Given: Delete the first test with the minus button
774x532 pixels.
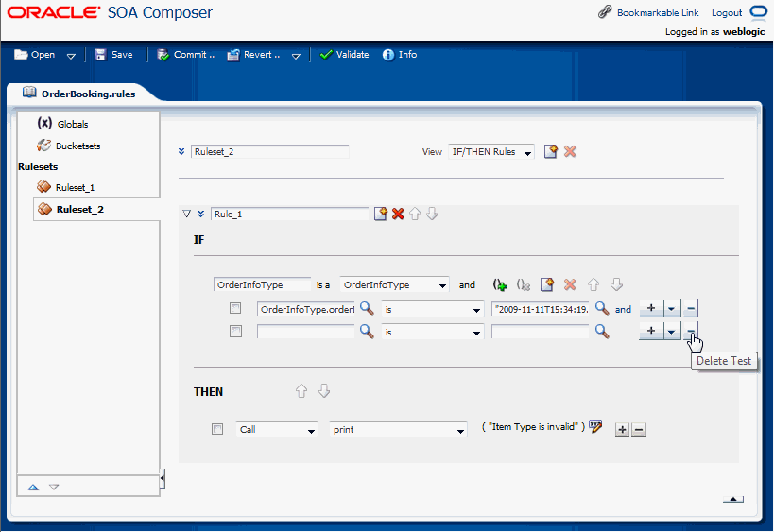Looking at the screenshot, I should pyautogui.click(x=691, y=308).
